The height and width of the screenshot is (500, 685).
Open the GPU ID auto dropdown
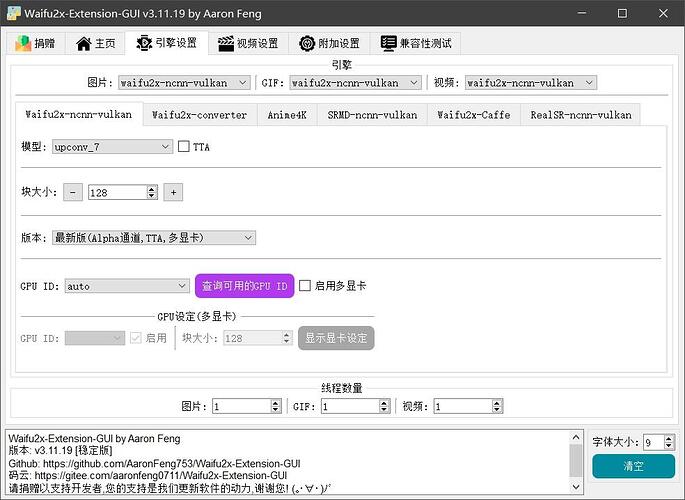tap(127, 286)
